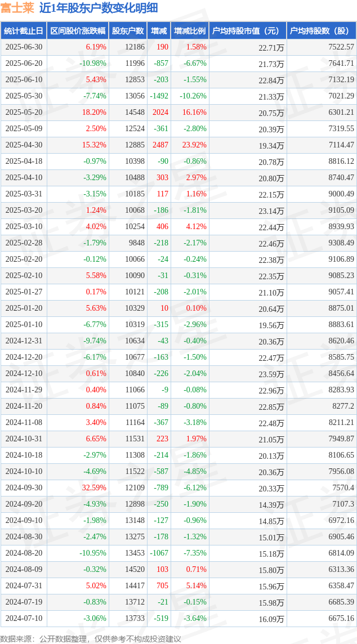Click the 增减比例 column header

(190, 31)
